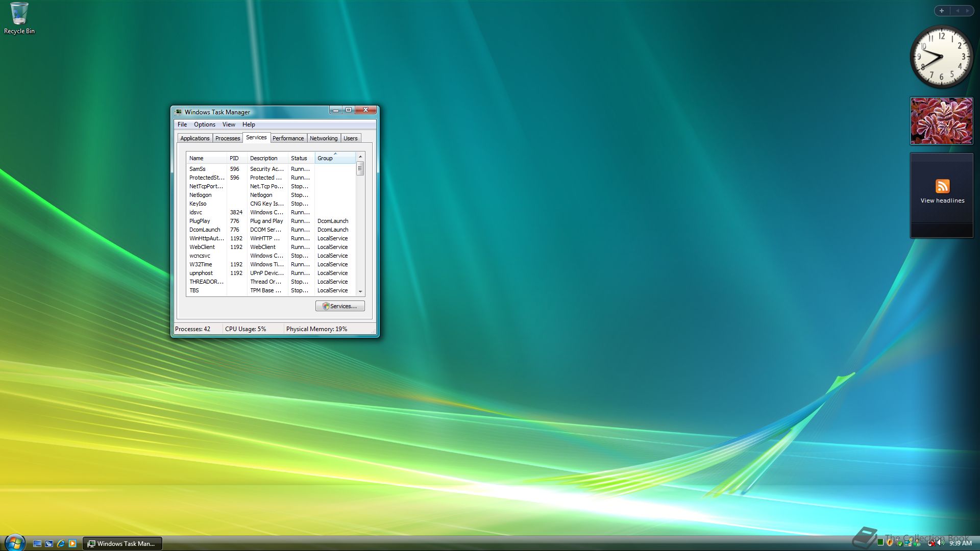Click the Services... button
The image size is (980, 551).
click(x=340, y=306)
